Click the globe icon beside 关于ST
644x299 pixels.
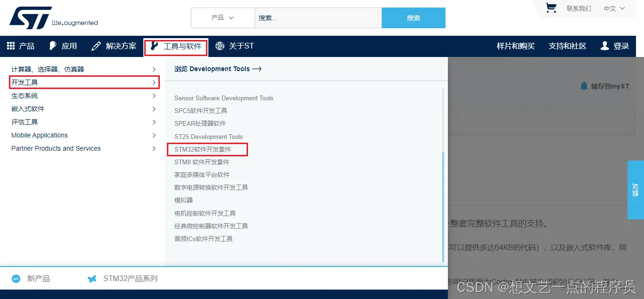[219, 46]
